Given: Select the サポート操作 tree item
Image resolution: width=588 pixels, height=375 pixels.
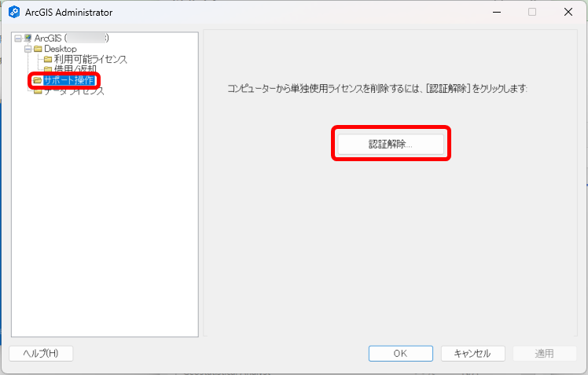Looking at the screenshot, I should point(69,80).
